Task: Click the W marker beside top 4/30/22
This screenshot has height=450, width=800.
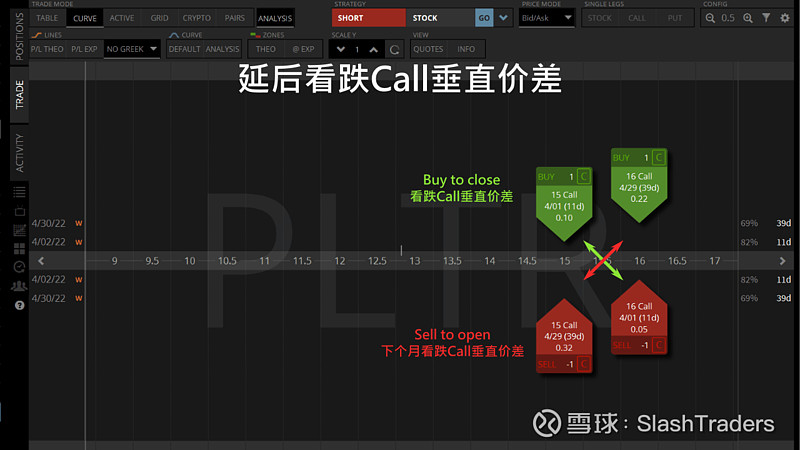Action: tap(79, 223)
